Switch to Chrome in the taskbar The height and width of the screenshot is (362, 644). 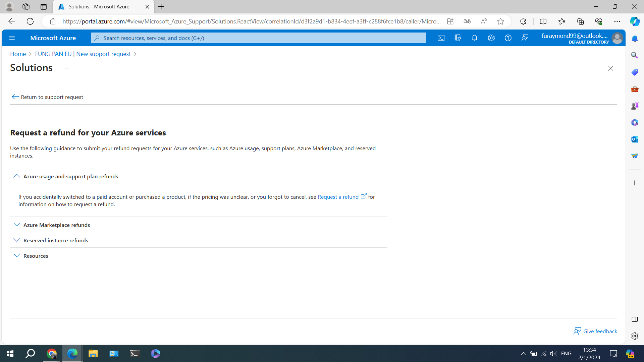pyautogui.click(x=52, y=354)
